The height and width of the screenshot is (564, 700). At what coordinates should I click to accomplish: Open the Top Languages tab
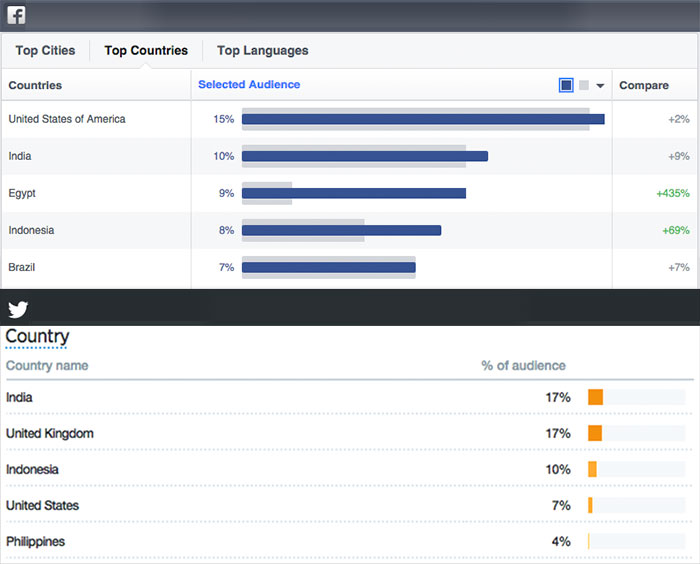click(x=262, y=51)
